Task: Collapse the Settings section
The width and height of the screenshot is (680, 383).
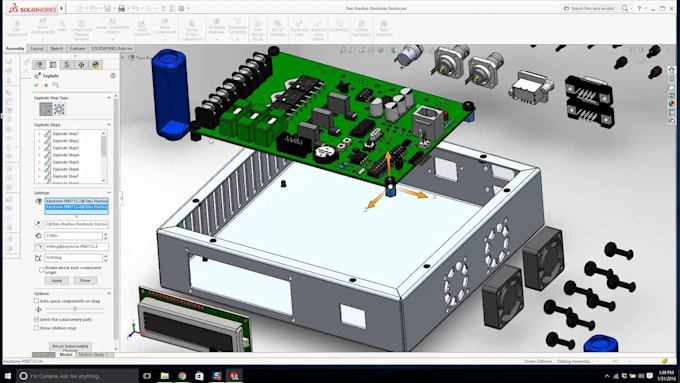Action: point(109,193)
